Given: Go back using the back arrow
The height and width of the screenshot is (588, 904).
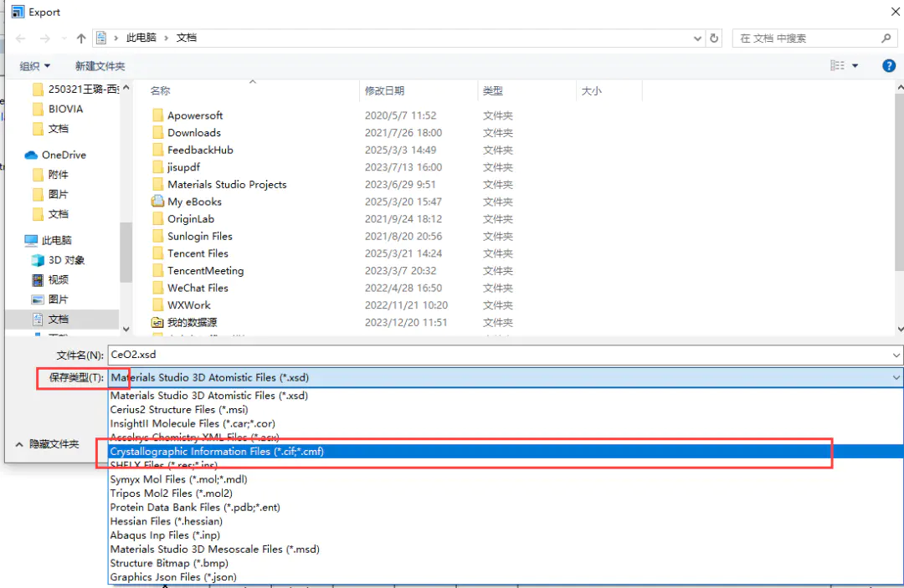Looking at the screenshot, I should [x=21, y=38].
